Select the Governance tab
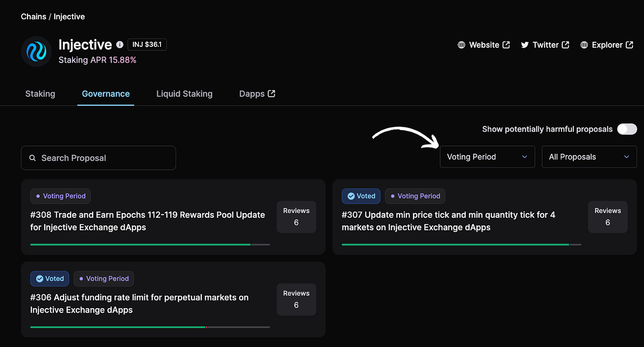This screenshot has width=644, height=347. tap(106, 94)
